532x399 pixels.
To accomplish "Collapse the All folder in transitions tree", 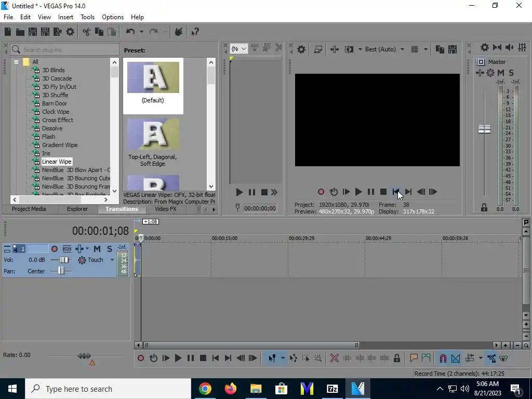I will point(16,62).
